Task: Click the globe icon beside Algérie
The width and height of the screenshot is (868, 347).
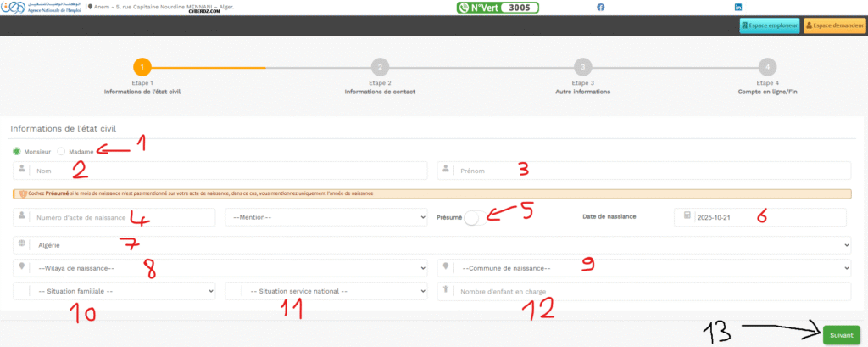Action: point(20,244)
